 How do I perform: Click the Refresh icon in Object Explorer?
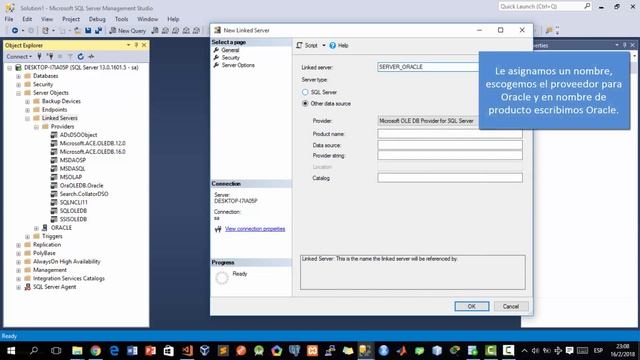point(81,56)
